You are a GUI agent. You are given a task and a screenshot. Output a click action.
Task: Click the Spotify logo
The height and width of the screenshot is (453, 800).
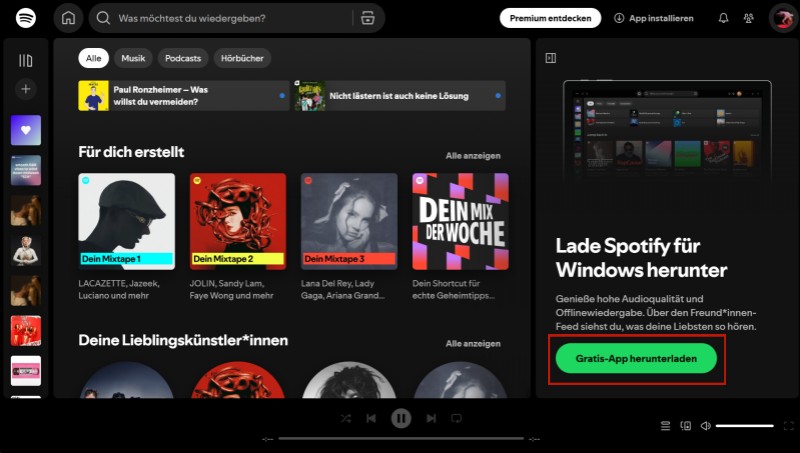(x=26, y=18)
